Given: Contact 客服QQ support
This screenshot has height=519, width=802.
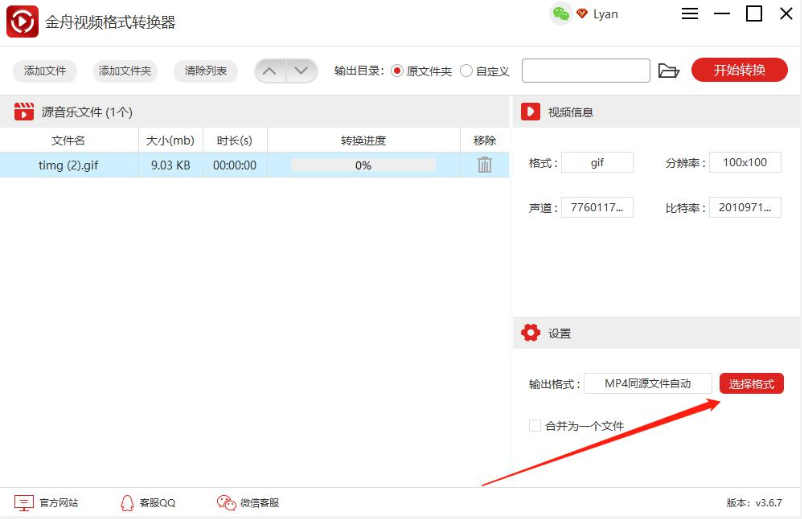Looking at the screenshot, I should [147, 502].
